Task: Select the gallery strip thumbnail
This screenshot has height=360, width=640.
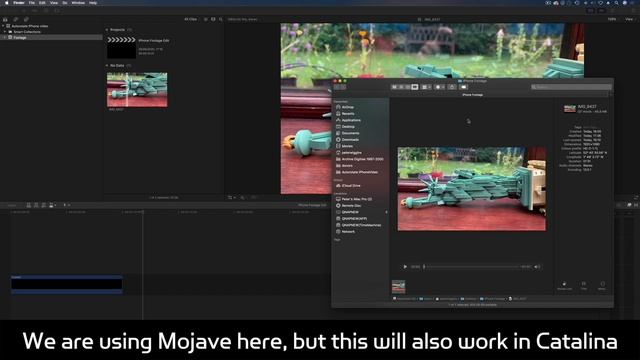Action: coord(398,287)
